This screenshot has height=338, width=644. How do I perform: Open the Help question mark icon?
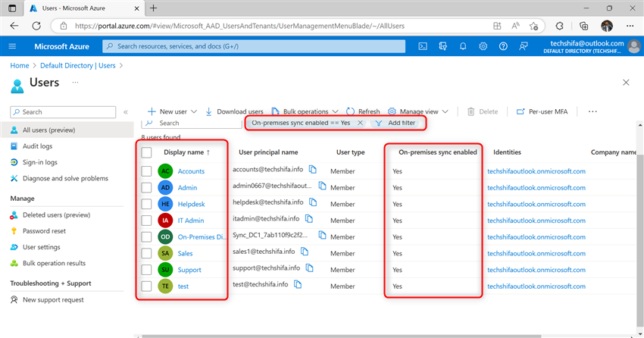point(503,46)
